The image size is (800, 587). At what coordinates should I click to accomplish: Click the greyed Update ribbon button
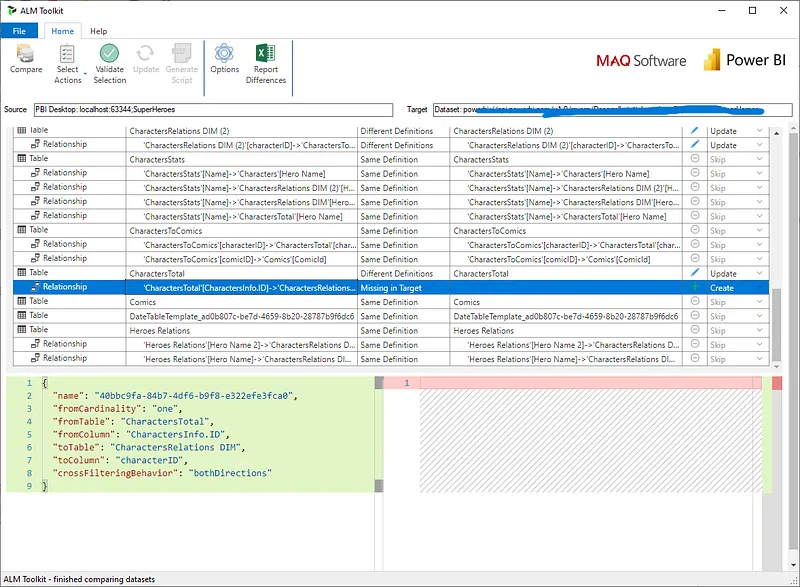pyautogui.click(x=146, y=59)
